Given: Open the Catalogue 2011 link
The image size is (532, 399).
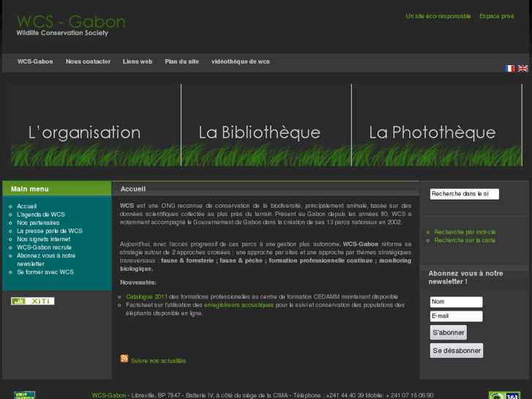Looking at the screenshot, I should tap(146, 297).
